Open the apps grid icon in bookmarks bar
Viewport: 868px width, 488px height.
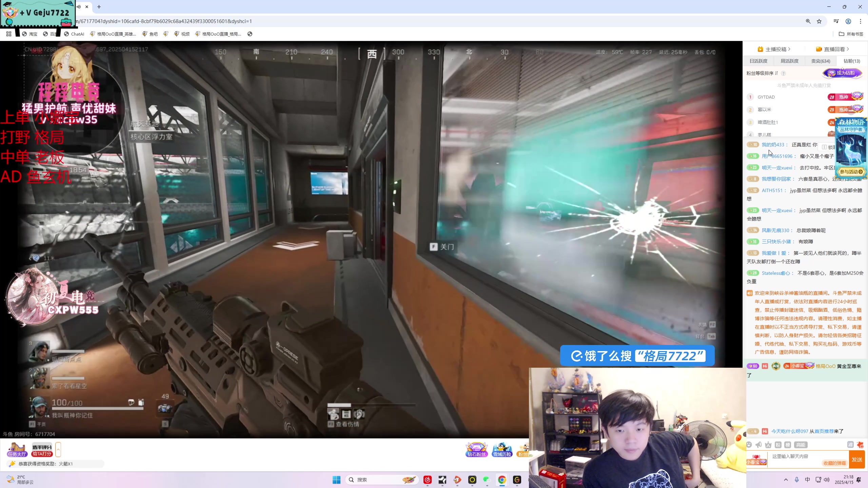click(9, 34)
